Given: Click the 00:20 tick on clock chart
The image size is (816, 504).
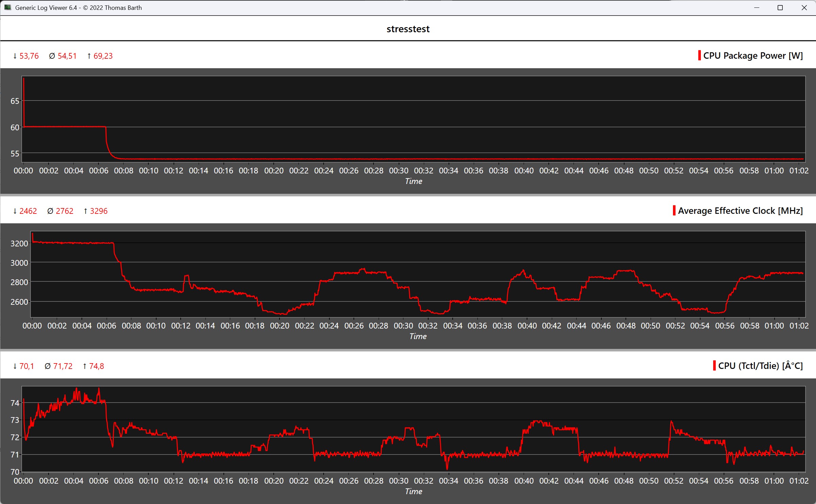Looking at the screenshot, I should coord(279,326).
